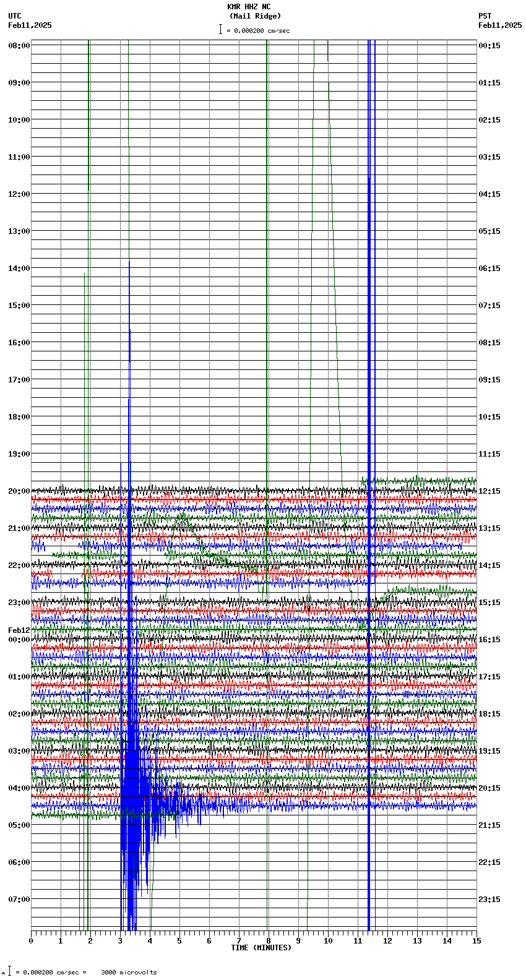Click the '15' tick on minutes axis
526x980 pixels.
(476, 941)
